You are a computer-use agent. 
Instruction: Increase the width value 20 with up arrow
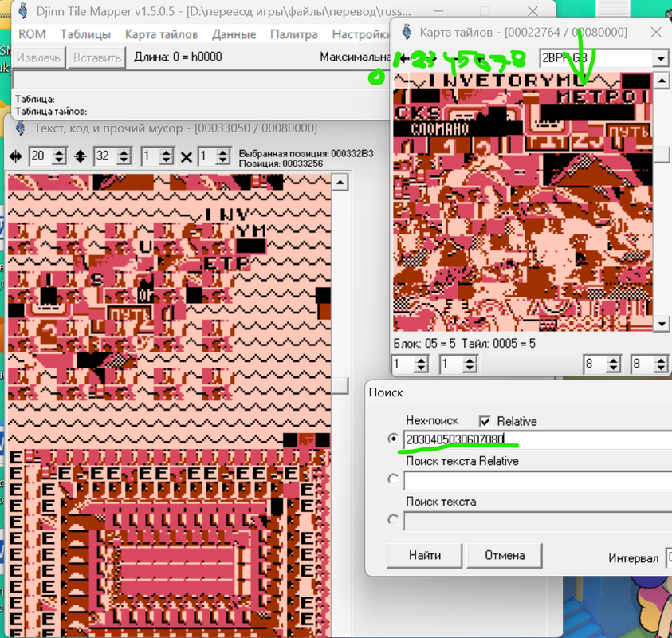point(59,152)
